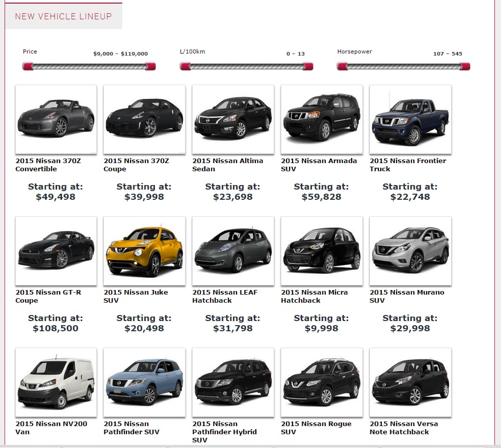
Task: Click the white NV200 Van photo
Action: click(56, 382)
